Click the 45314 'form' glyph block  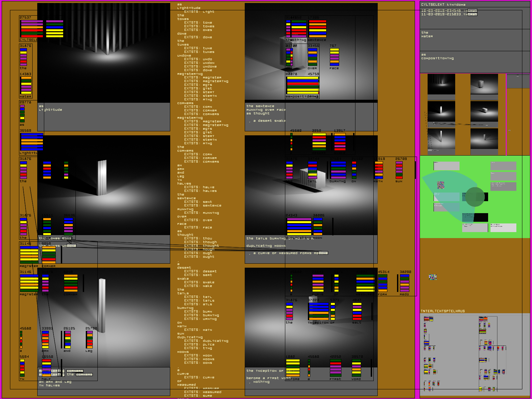[x=382, y=283]
